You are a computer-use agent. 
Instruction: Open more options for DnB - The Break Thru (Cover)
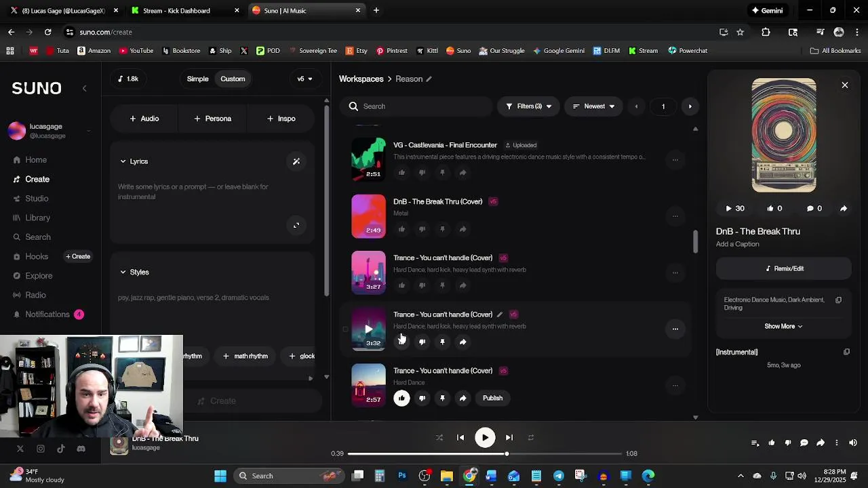click(x=675, y=216)
